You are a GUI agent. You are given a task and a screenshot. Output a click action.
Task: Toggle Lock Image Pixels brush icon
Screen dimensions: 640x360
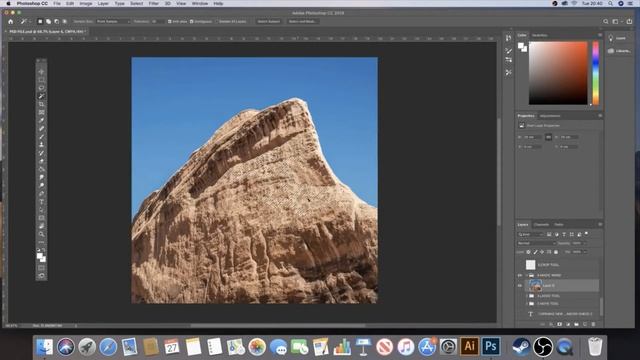(536, 252)
